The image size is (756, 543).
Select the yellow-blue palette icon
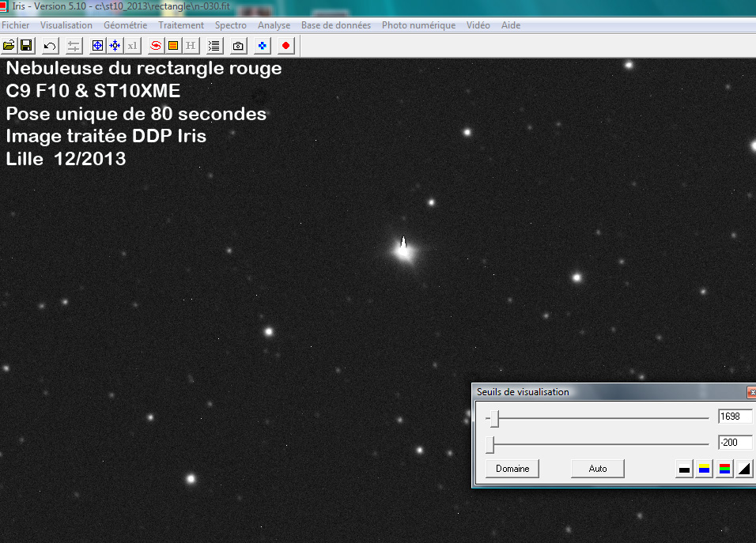coord(705,469)
